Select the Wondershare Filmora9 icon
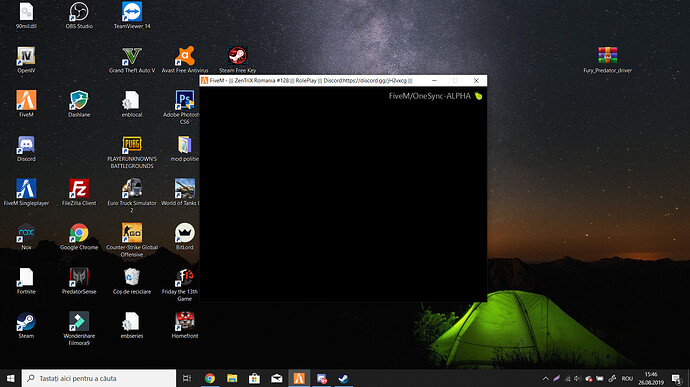Screen dimensions: 690x387 pyautogui.click(x=79, y=328)
